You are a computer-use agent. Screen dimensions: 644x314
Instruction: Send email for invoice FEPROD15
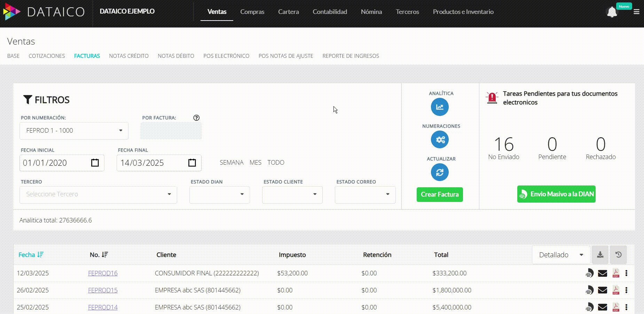coord(602,290)
